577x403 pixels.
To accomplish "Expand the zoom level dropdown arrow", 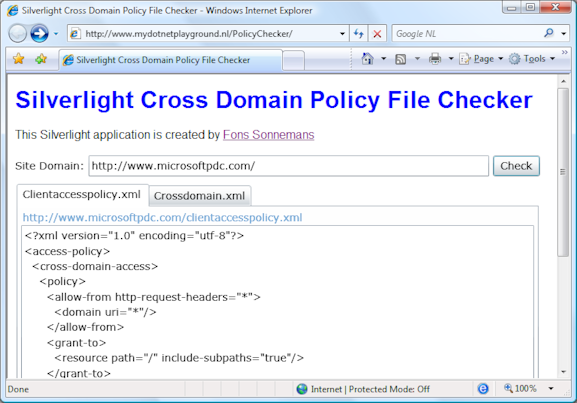I will click(x=551, y=389).
